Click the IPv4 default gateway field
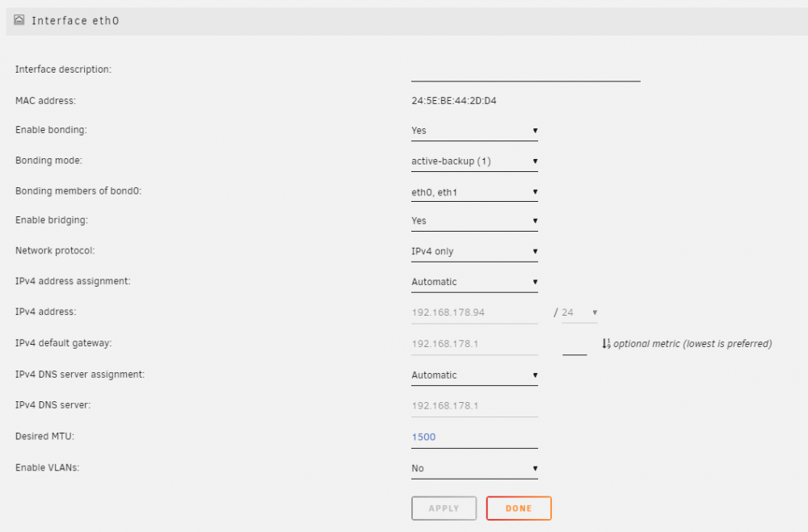Screen dimensions: 808x532 tap(474, 344)
